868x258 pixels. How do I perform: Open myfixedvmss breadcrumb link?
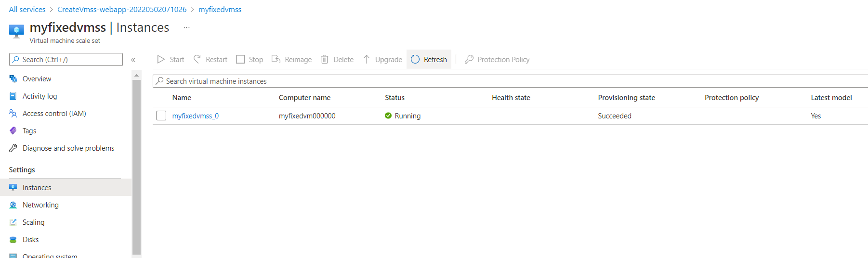(x=220, y=10)
